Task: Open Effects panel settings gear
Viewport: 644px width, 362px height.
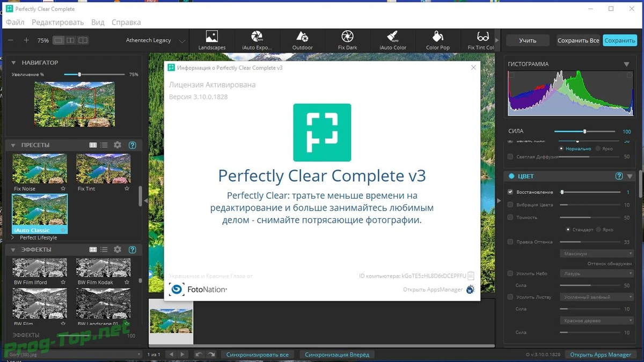Action: (x=118, y=250)
